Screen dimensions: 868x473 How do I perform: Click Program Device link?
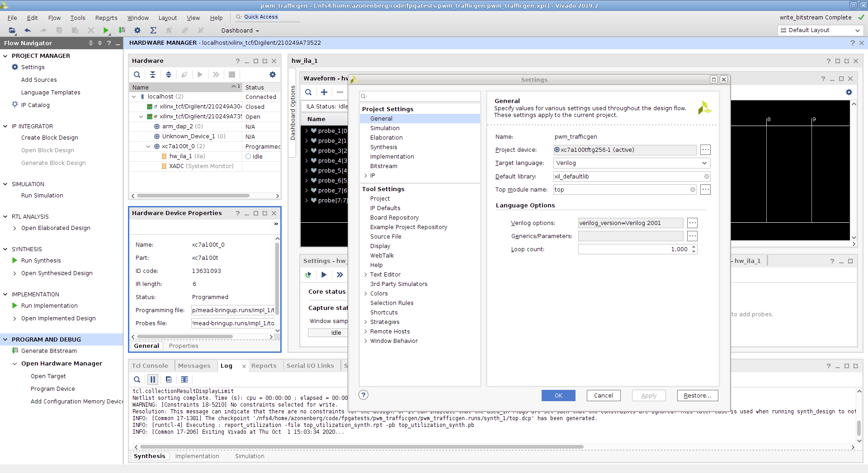click(53, 389)
